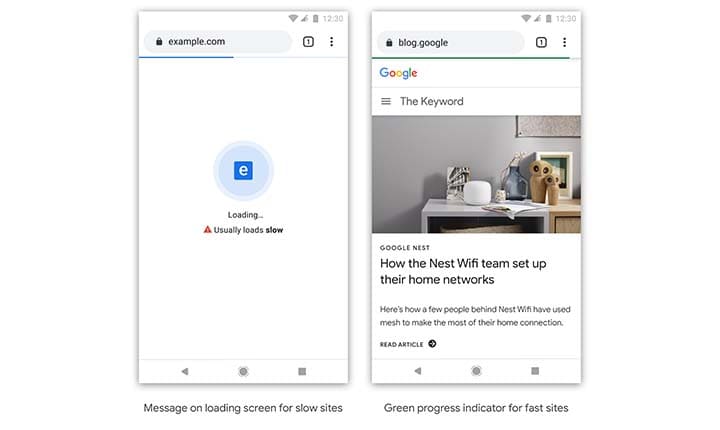Open tab switcher on example.com phone
The height and width of the screenshot is (430, 720).
308,42
